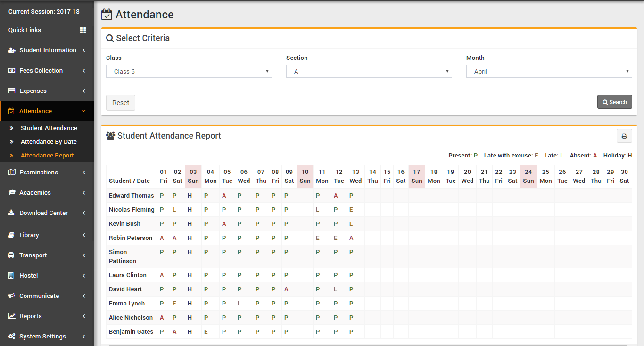Click the print icon in the report header

(624, 136)
